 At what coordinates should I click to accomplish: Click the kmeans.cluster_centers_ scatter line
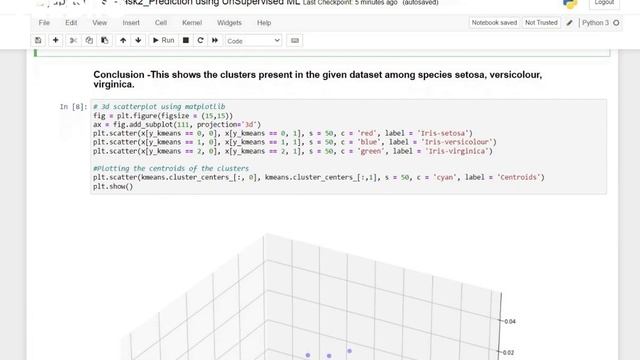pos(319,178)
